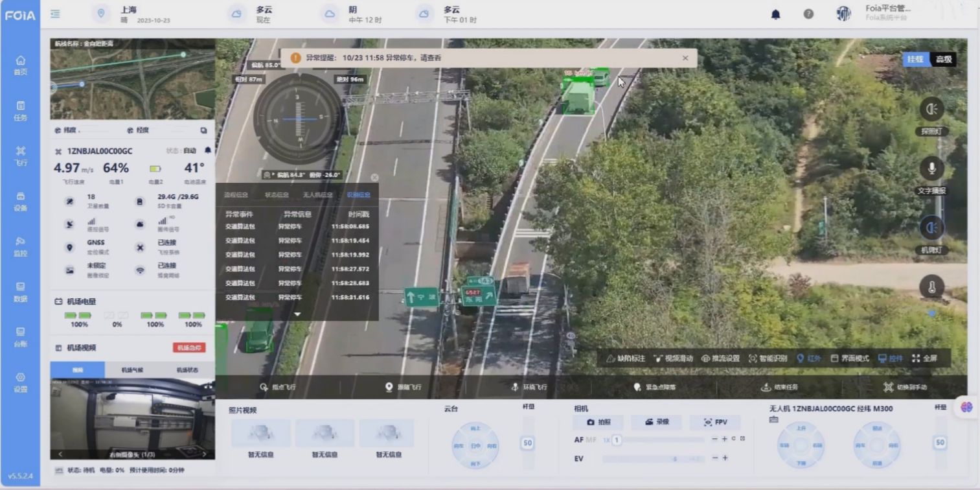The height and width of the screenshot is (490, 980).
Task: Click the 缺陷标注 defect annotation tool
Action: pyautogui.click(x=626, y=358)
